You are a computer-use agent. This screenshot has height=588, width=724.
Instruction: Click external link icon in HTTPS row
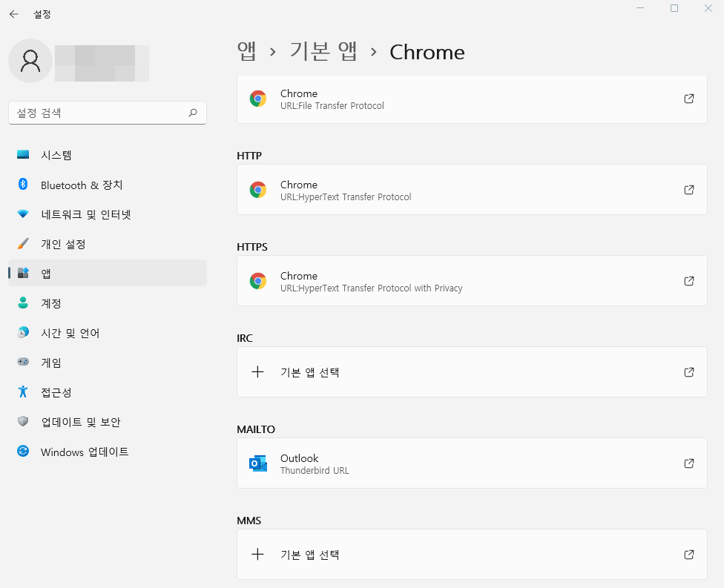click(x=689, y=280)
